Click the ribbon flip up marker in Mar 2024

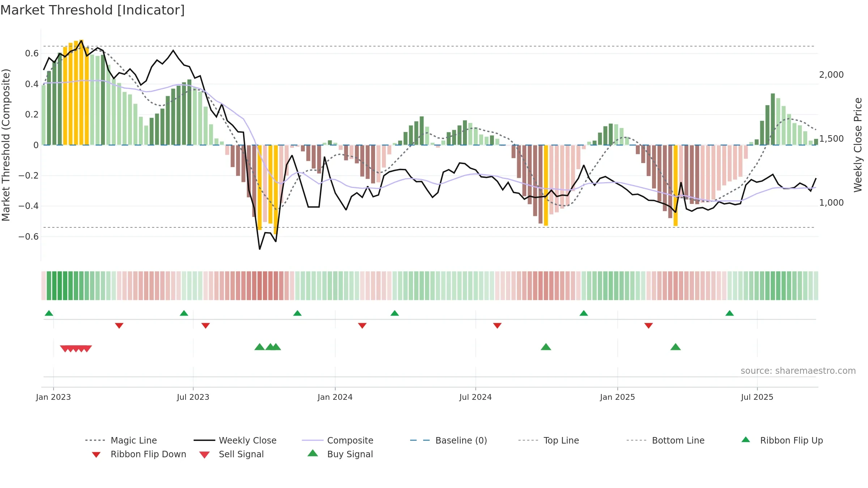point(395,313)
